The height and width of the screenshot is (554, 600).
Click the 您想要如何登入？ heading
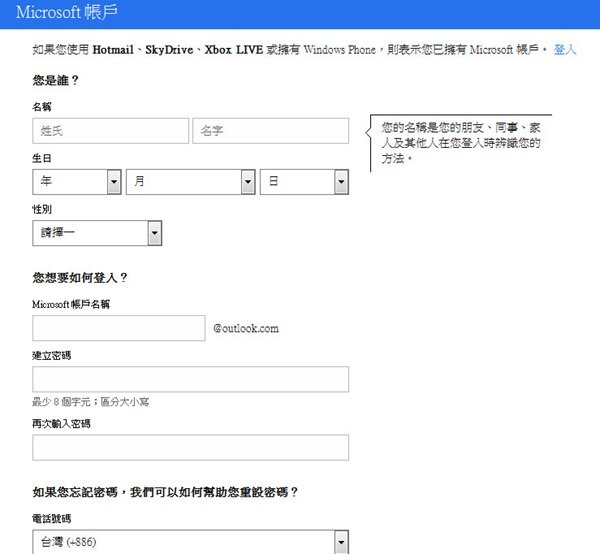point(80,278)
